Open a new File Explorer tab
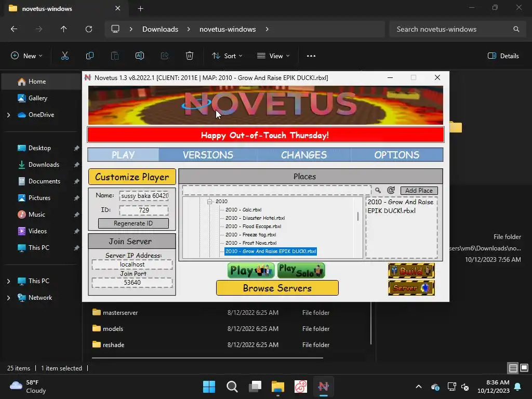 [x=140, y=9]
